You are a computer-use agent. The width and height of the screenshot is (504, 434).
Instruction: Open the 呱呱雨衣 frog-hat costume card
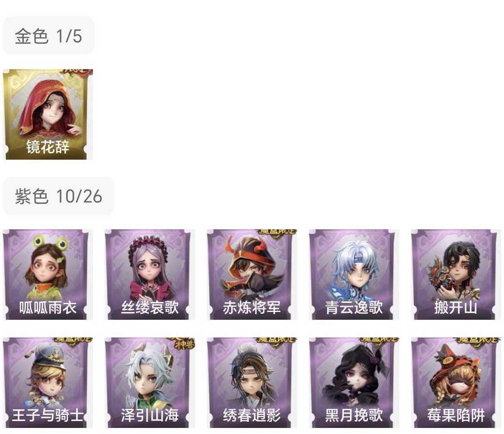point(48,274)
